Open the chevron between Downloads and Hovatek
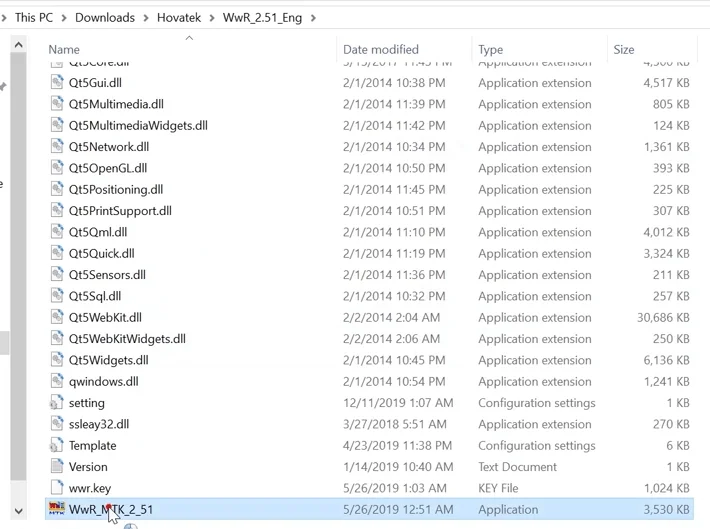Viewport: 710px width, 529px height. (x=146, y=17)
